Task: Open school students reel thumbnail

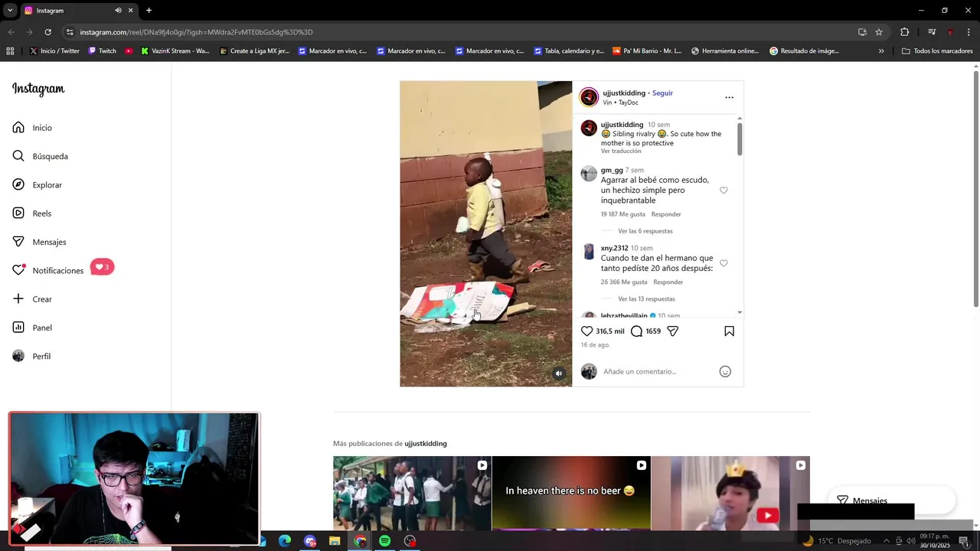Action: [x=412, y=494]
